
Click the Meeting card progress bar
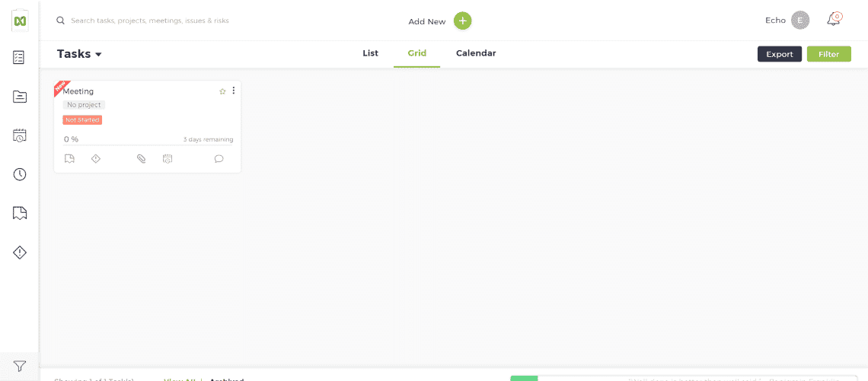(x=148, y=145)
